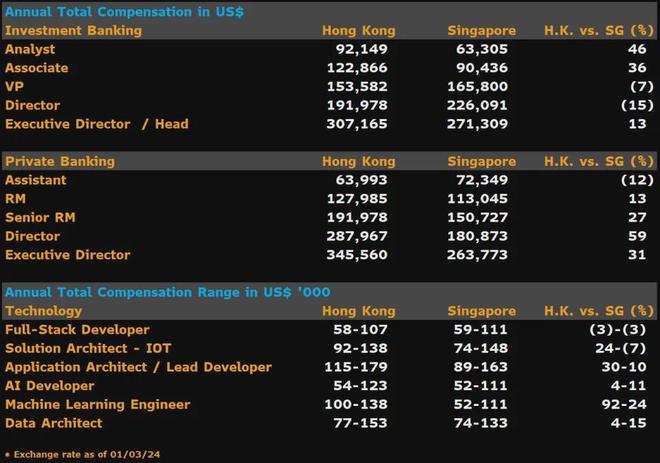The image size is (660, 463).
Task: Click VP Singapore value 165,800
Action: (x=477, y=87)
